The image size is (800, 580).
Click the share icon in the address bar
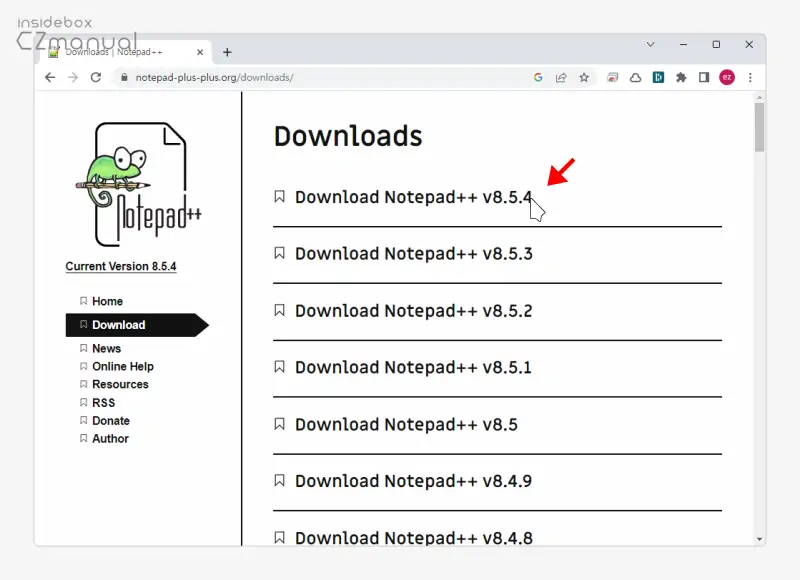click(x=561, y=77)
